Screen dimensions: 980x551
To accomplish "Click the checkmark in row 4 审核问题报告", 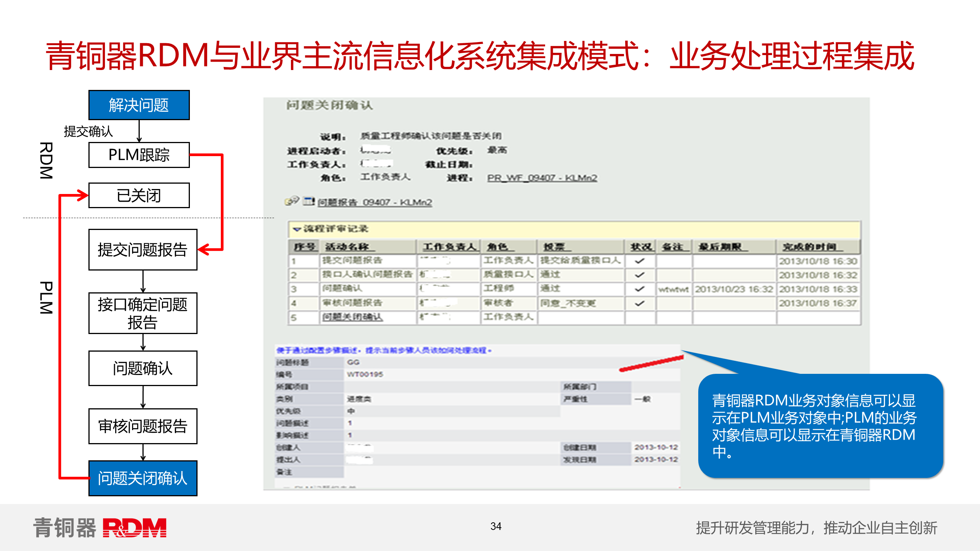I will (639, 303).
